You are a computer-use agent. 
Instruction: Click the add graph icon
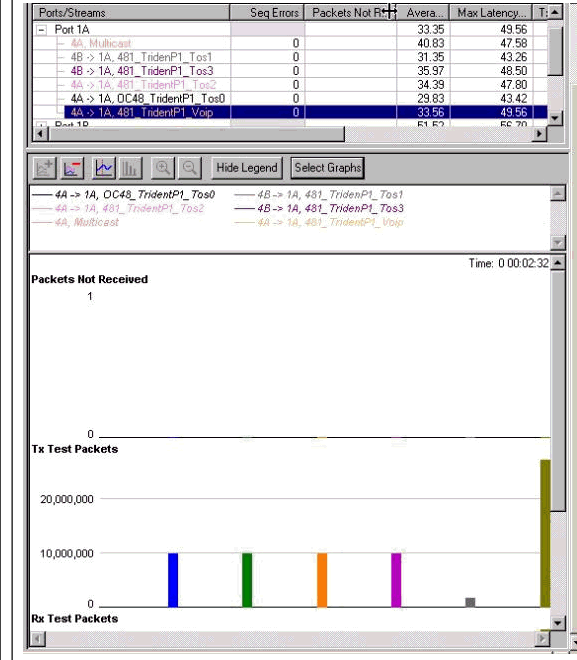point(45,168)
